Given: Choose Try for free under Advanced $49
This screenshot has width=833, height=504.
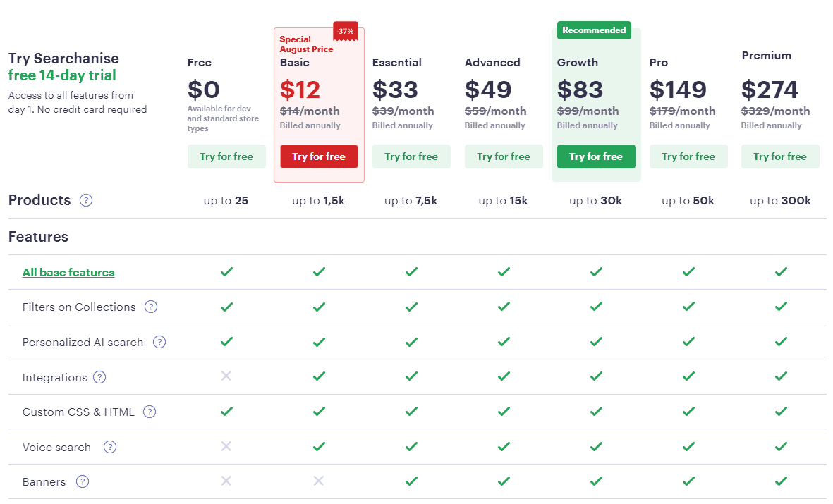Looking at the screenshot, I should click(504, 156).
